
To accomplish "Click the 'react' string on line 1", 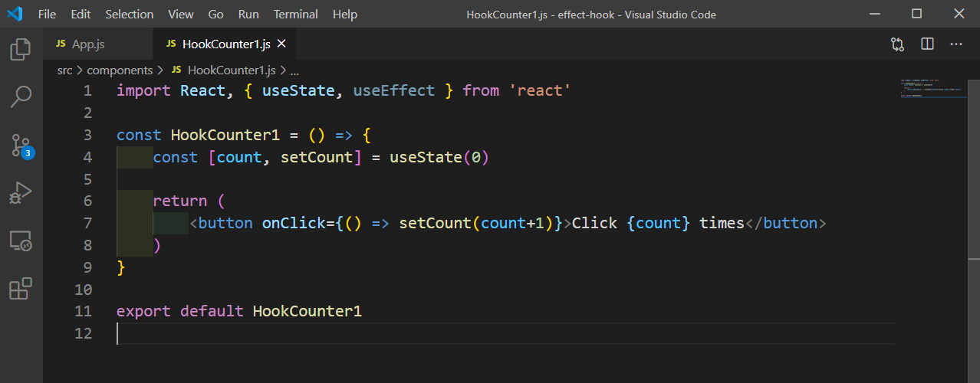I will point(540,91).
